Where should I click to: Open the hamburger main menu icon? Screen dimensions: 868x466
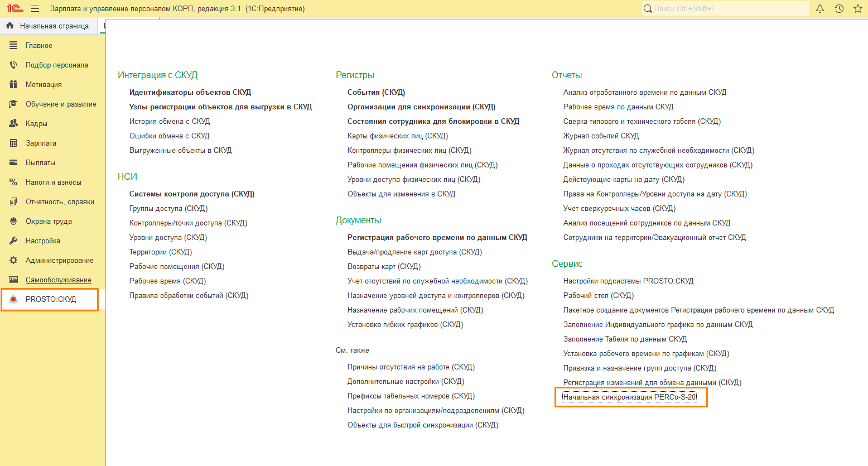click(x=35, y=9)
